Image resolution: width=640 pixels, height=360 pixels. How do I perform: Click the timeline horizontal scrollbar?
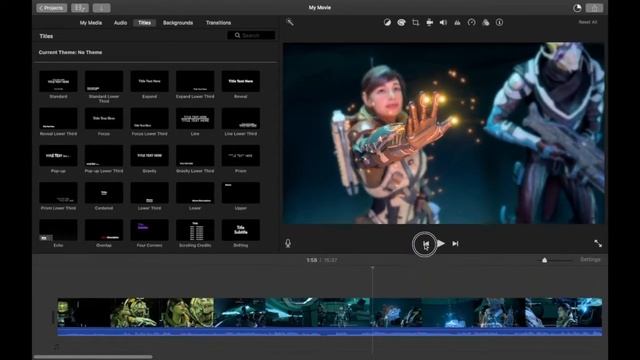(x=93, y=357)
